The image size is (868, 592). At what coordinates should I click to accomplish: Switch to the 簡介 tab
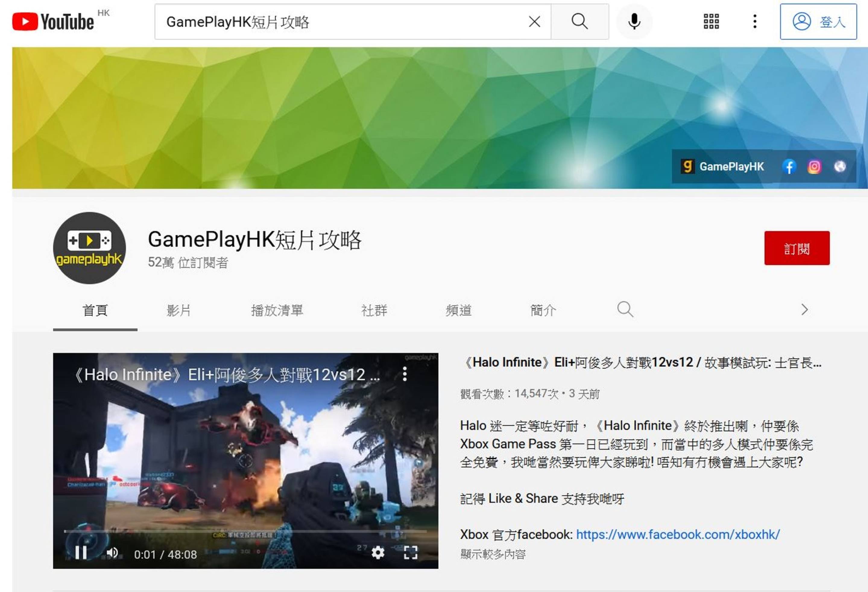[543, 310]
